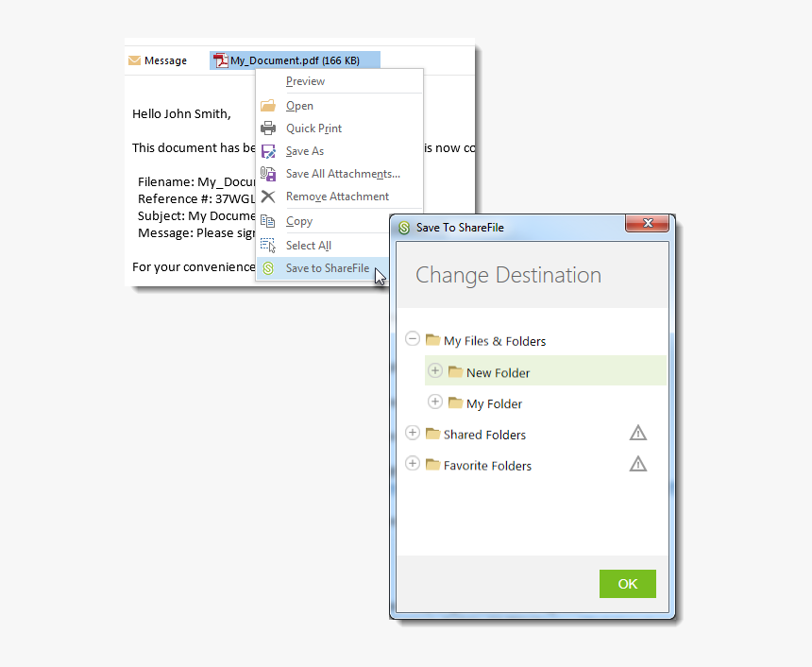Expand the My Folder node
812x667 pixels.
(x=435, y=402)
